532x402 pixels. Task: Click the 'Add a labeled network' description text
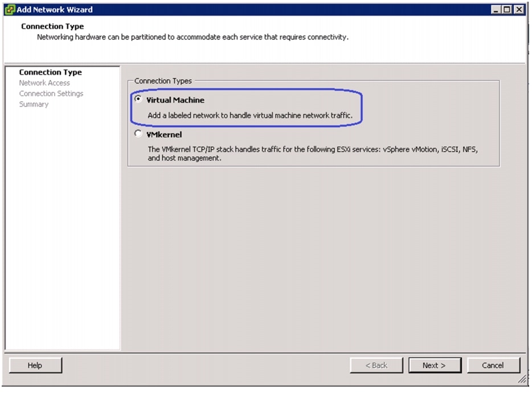[x=250, y=116]
